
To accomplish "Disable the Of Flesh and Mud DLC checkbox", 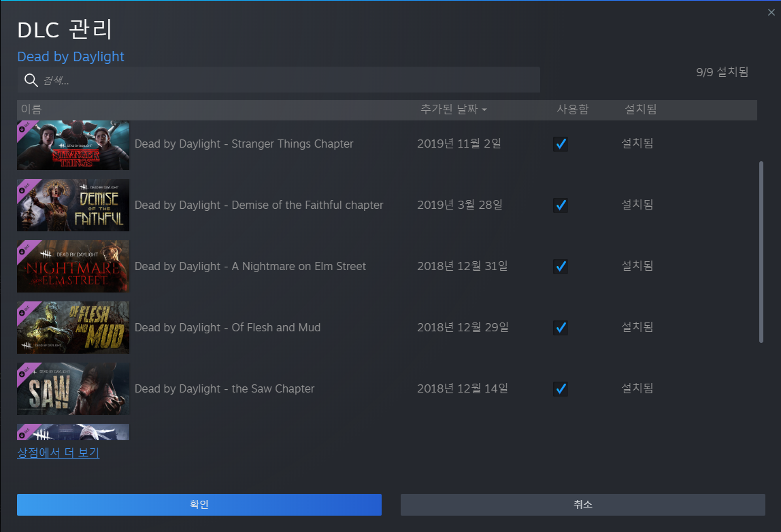I will pos(561,328).
